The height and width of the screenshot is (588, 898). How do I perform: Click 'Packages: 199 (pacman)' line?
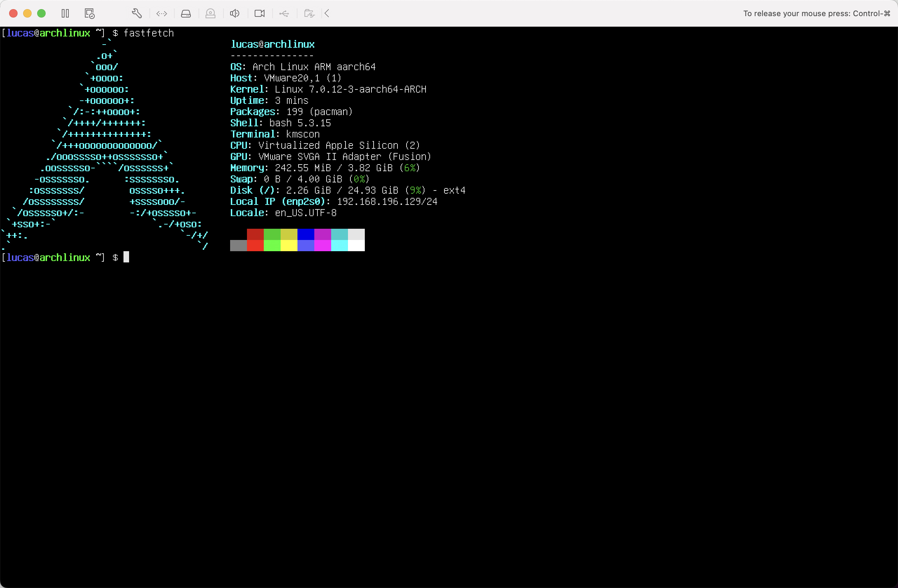[x=291, y=112]
